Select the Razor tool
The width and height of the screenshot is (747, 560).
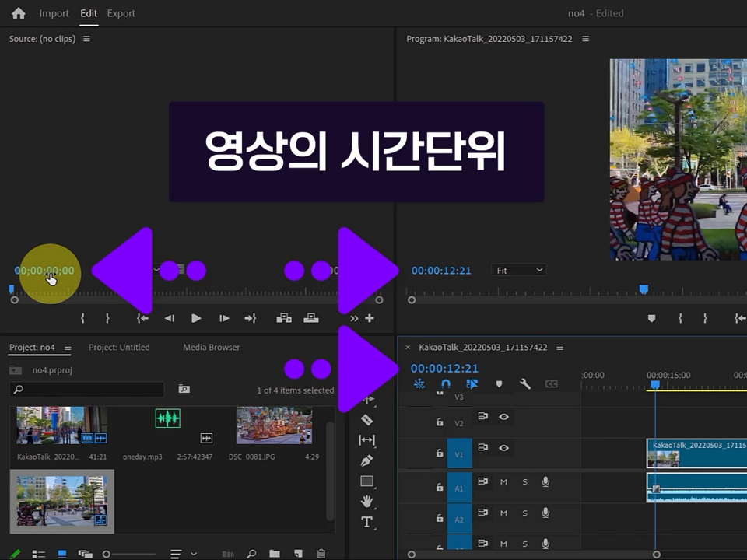pyautogui.click(x=366, y=419)
